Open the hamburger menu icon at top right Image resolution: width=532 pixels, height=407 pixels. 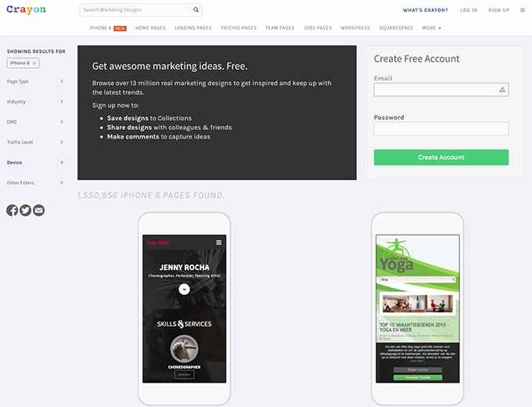point(523,10)
